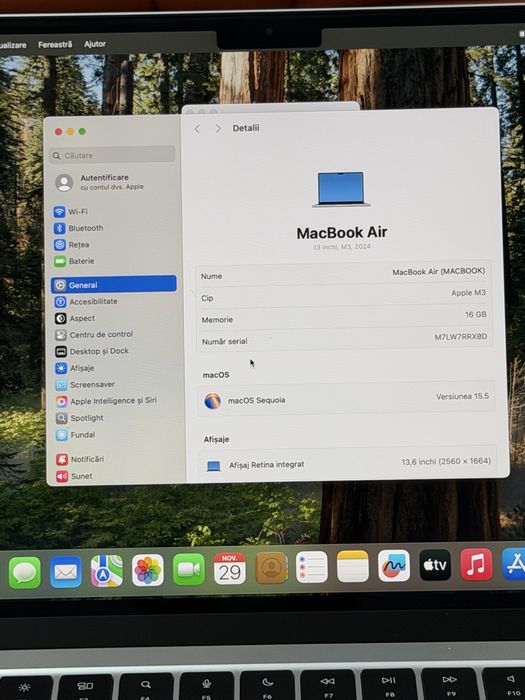Open Apple Intelligence și Siri settings
This screenshot has height=700, width=525.
coord(106,401)
